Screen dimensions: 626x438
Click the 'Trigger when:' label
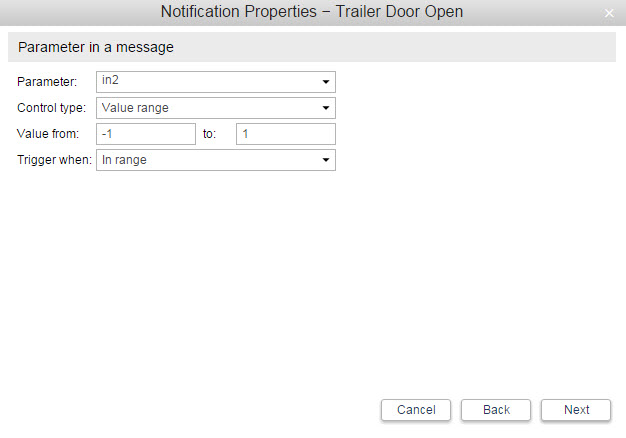point(54,160)
